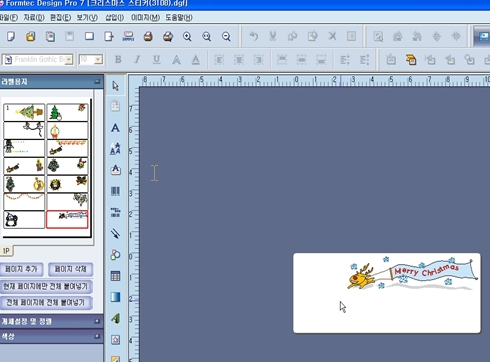Click the new document icon
Image resolution: width=490 pixels, height=362 pixels.
11,36
